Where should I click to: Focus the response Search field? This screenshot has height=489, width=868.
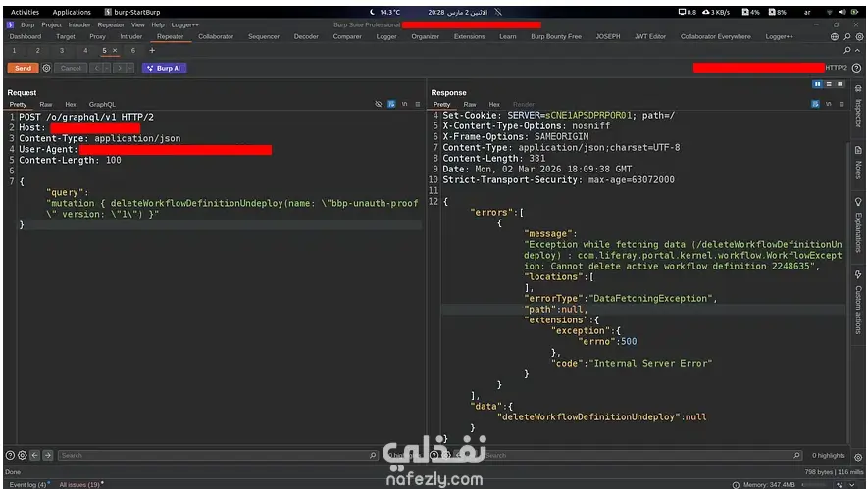point(642,455)
